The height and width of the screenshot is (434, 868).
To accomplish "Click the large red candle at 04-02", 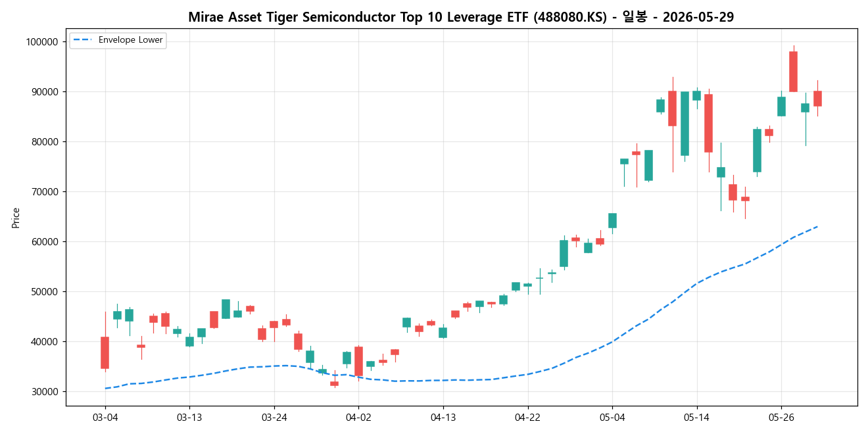I will (358, 361).
